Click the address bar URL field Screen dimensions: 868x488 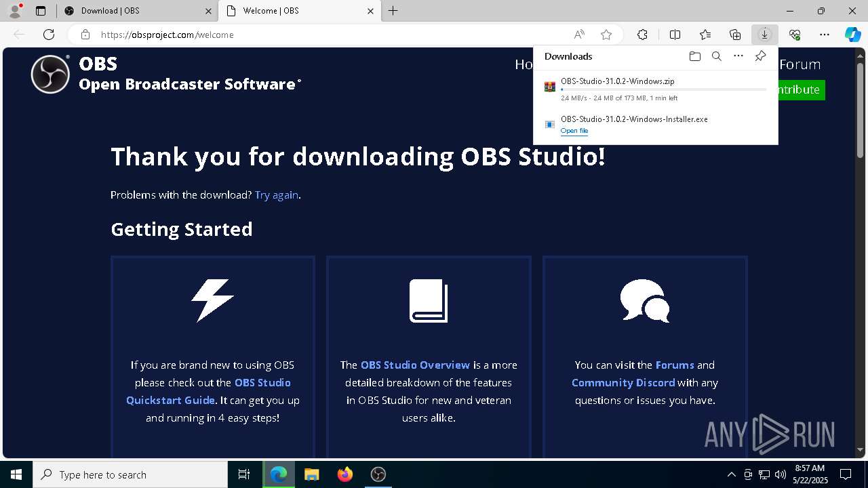pyautogui.click(x=325, y=35)
